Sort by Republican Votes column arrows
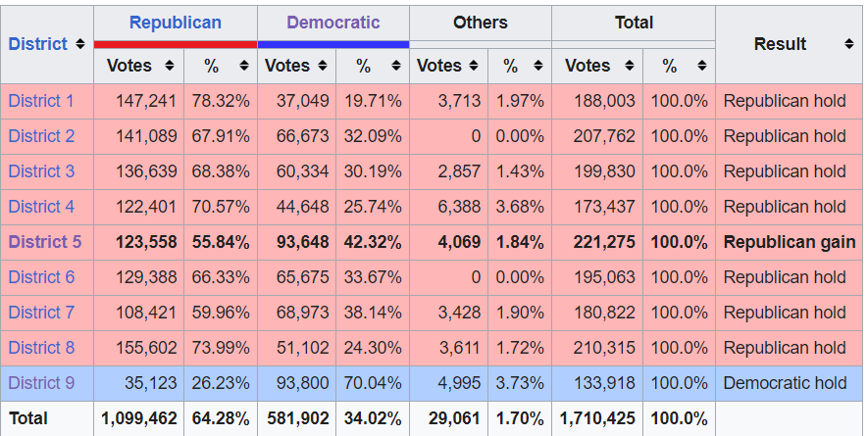The width and height of the screenshot is (868, 436). pyautogui.click(x=170, y=66)
